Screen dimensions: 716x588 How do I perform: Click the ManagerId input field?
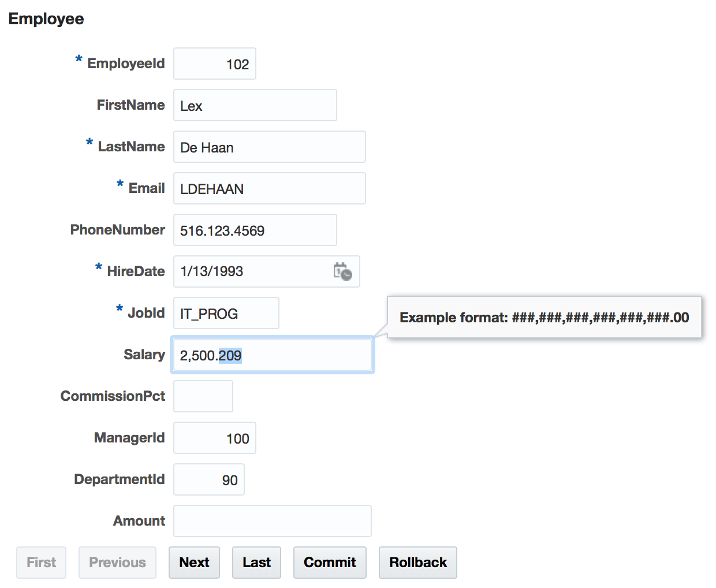[x=215, y=438]
